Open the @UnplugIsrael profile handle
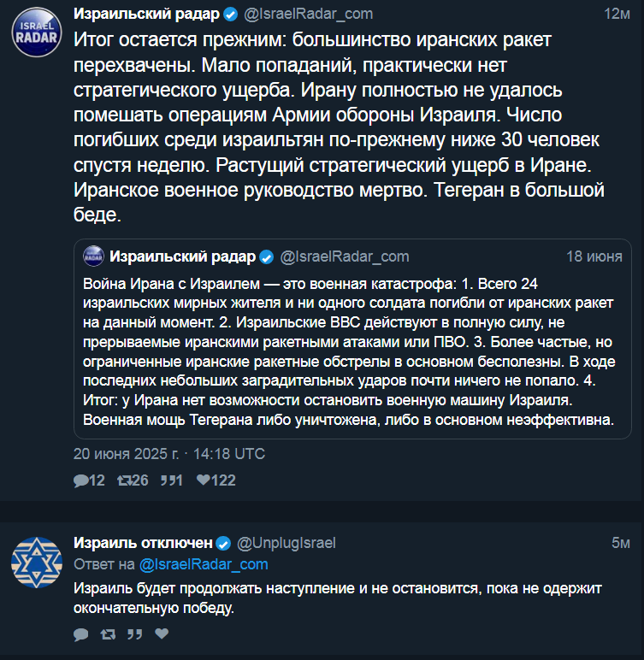Screen dimensions: 644x660 click(287, 543)
